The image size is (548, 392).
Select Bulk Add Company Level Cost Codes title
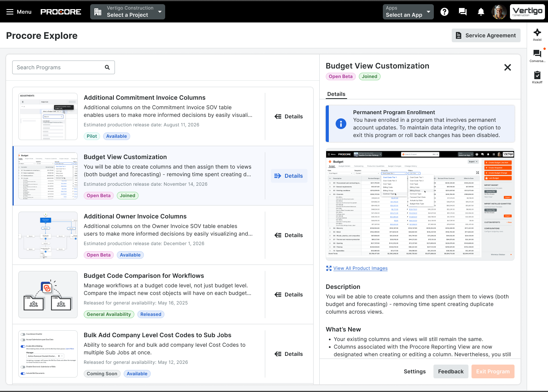point(158,335)
